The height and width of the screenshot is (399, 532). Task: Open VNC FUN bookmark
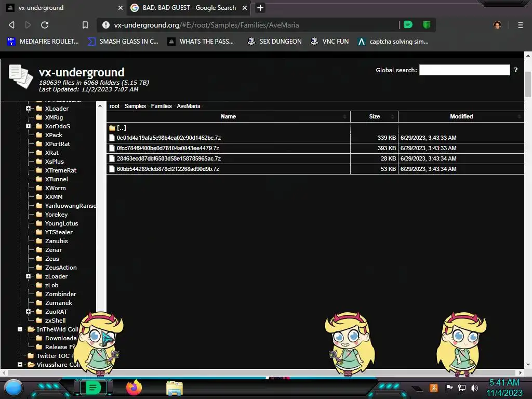click(x=329, y=42)
